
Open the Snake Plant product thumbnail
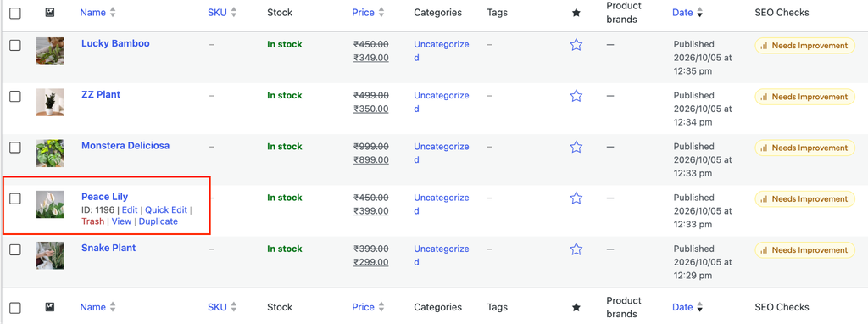tap(50, 255)
